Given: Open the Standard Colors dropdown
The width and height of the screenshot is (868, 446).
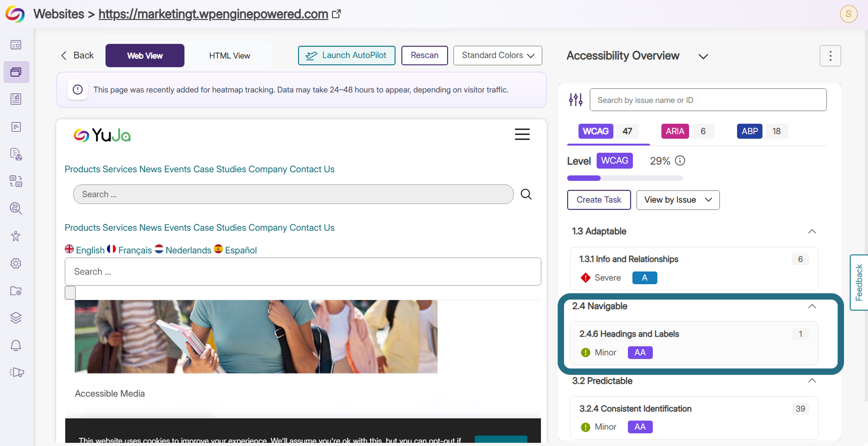Looking at the screenshot, I should point(498,55).
